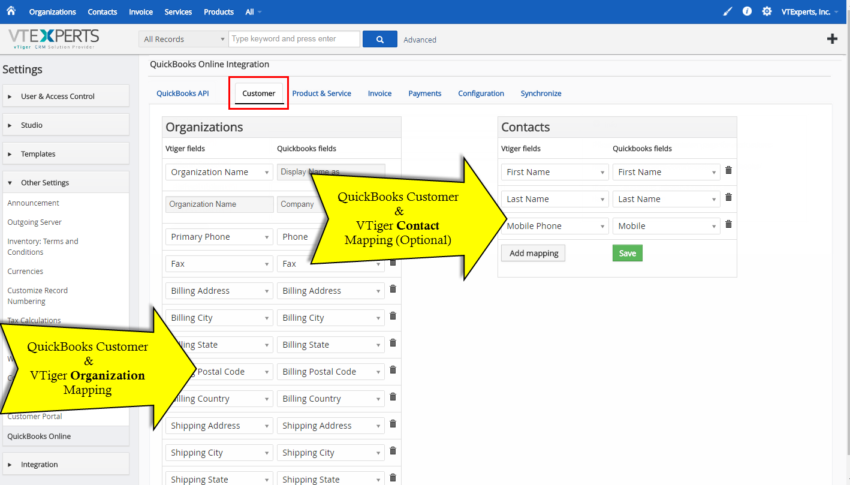This screenshot has width=850, height=485.
Task: Delete the Mobile Phone contact mapping
Action: 729,224
